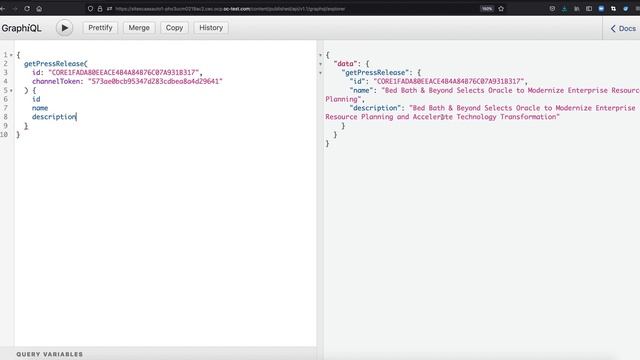This screenshot has height=360, width=640.
Task: Click the 'description' field on line 8
Action: click(x=54, y=117)
